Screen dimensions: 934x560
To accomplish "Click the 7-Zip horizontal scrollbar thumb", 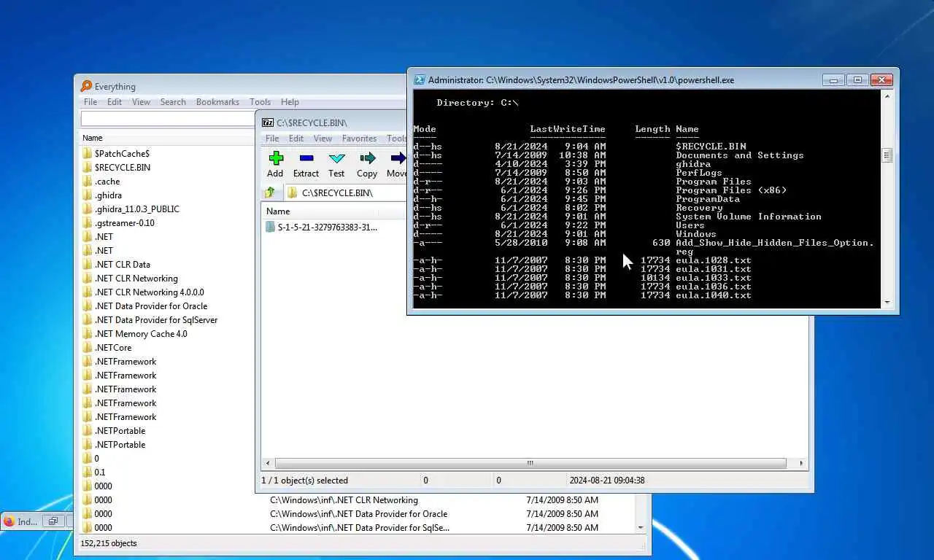I will (x=530, y=463).
